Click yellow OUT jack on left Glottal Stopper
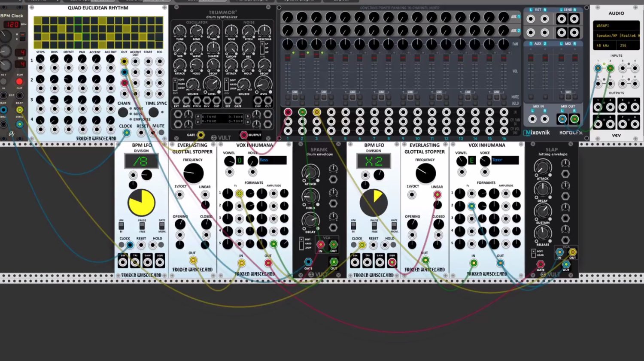644x361 pixels. pyautogui.click(x=193, y=260)
